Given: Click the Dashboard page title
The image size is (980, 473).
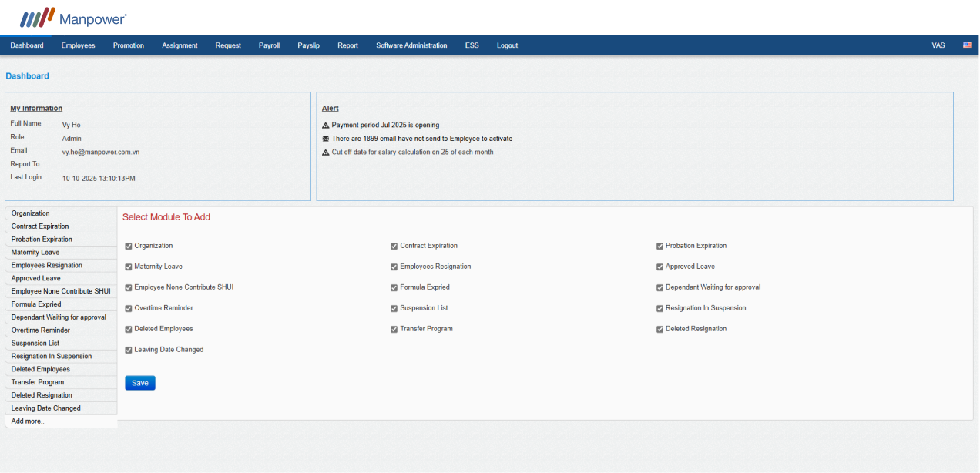Looking at the screenshot, I should [x=27, y=76].
